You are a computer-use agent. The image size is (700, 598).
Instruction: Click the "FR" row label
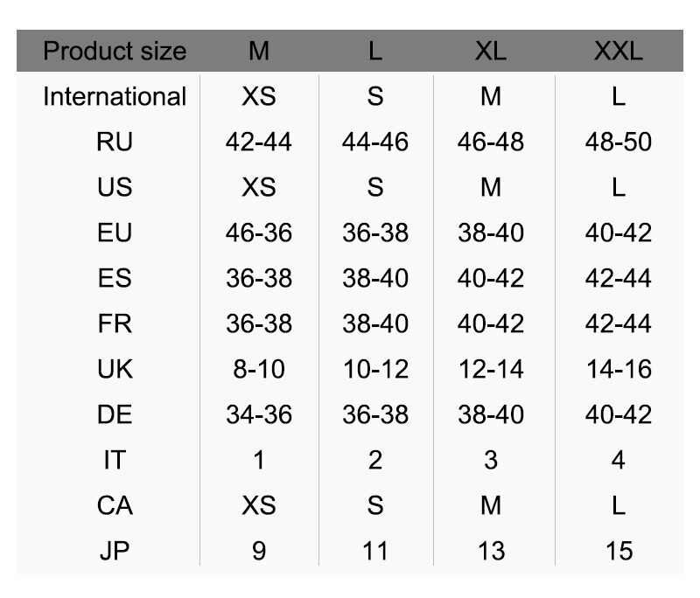click(x=115, y=323)
